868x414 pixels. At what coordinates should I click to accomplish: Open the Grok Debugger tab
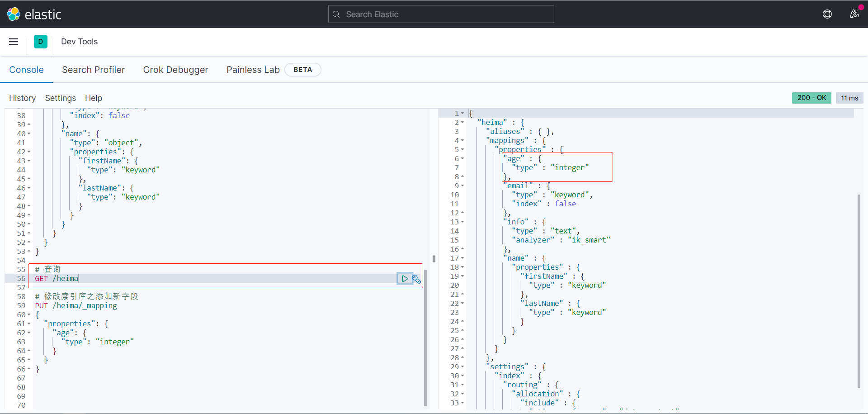point(175,70)
